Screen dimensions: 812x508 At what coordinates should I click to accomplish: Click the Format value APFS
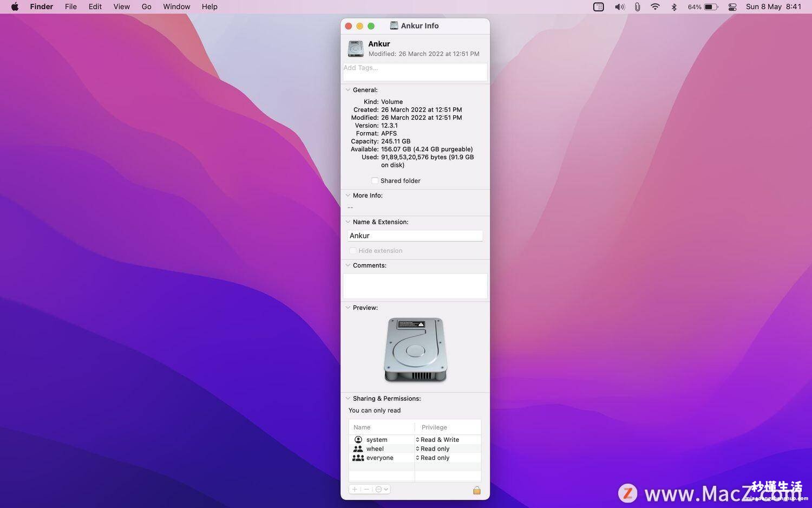click(389, 133)
